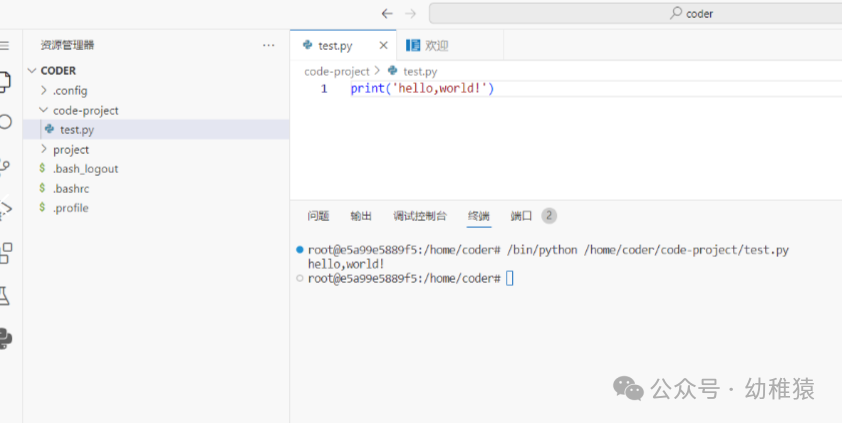This screenshot has height=423, width=842.
Task: Select the 终端 terminal panel tab
Action: pos(478,216)
